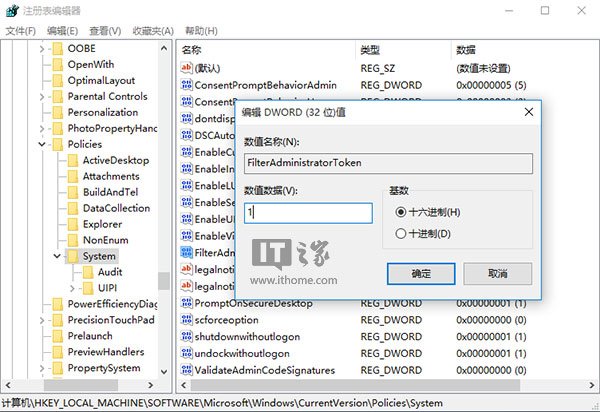Choose the 十进制(D) decimal radio button

(401, 233)
